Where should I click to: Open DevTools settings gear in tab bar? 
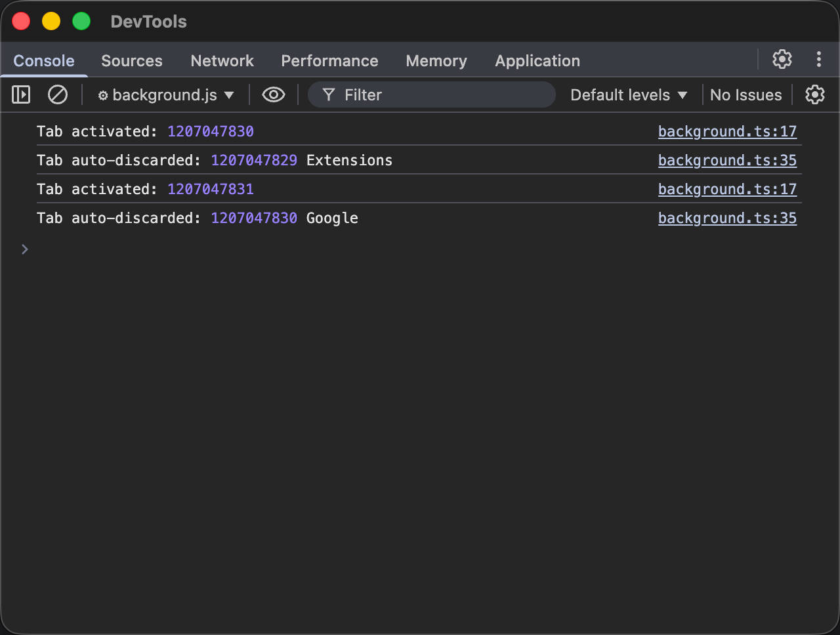pos(782,60)
